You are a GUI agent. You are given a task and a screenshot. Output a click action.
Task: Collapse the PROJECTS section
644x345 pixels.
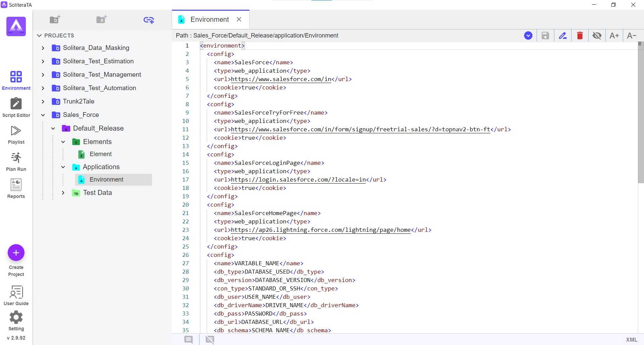(39, 36)
